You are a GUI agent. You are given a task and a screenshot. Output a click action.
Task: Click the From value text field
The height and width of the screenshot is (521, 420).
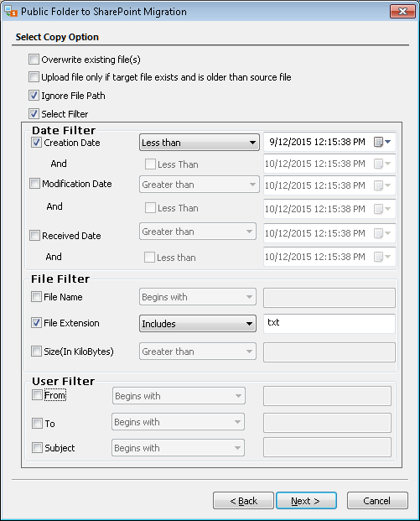coord(327,396)
